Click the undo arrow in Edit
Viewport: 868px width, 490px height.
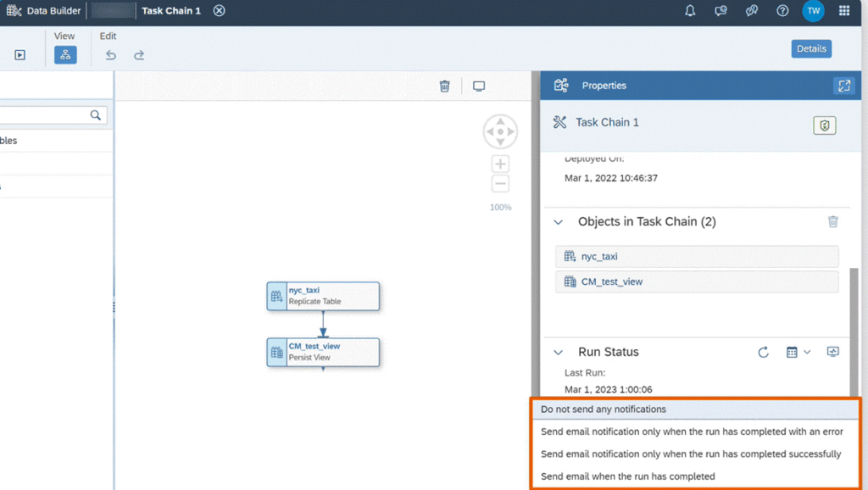click(111, 55)
